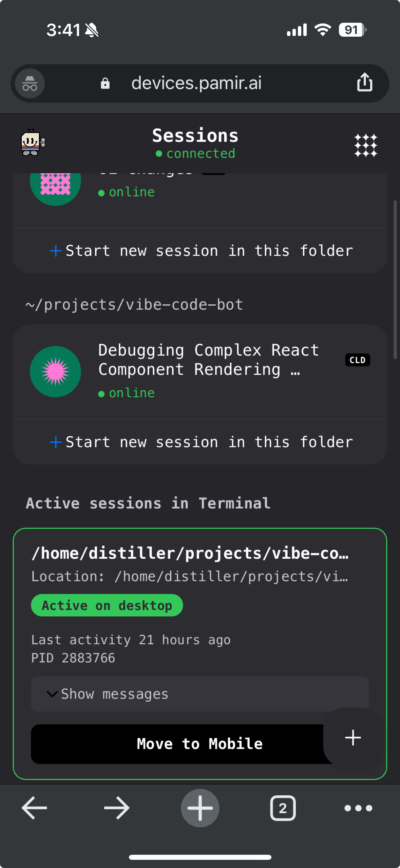This screenshot has height=868, width=400.
Task: Tap the pink starburst session avatar
Action: coord(55,372)
